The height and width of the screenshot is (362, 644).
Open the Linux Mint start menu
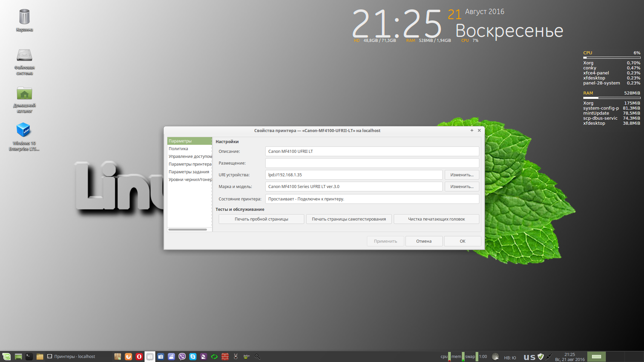[x=6, y=357]
